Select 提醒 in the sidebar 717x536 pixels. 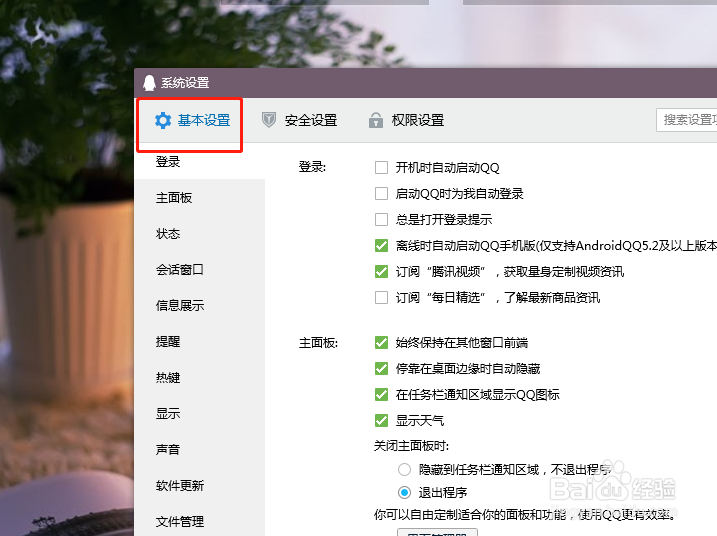point(168,342)
